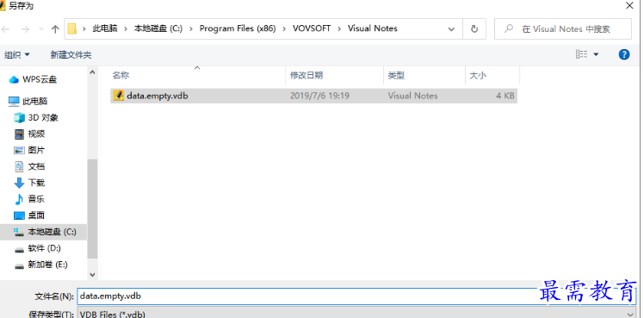
Task: Sort by 类型 column
Action: tap(396, 75)
